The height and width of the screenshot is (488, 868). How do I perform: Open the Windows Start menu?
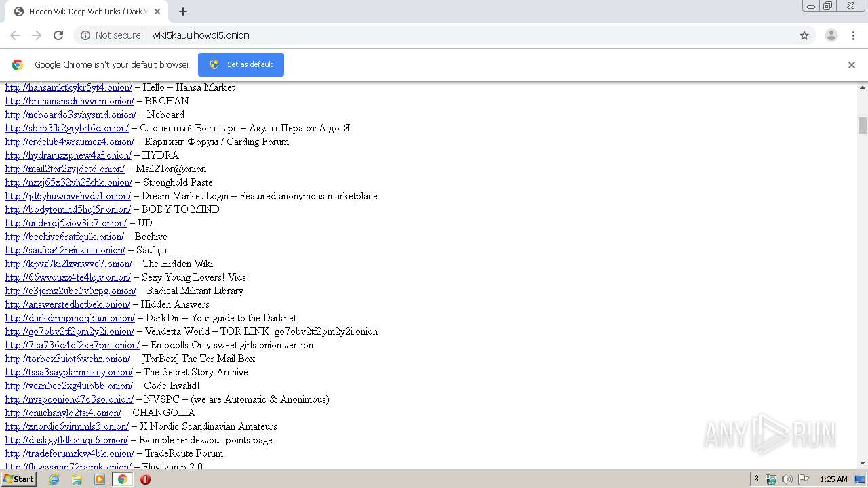(18, 479)
